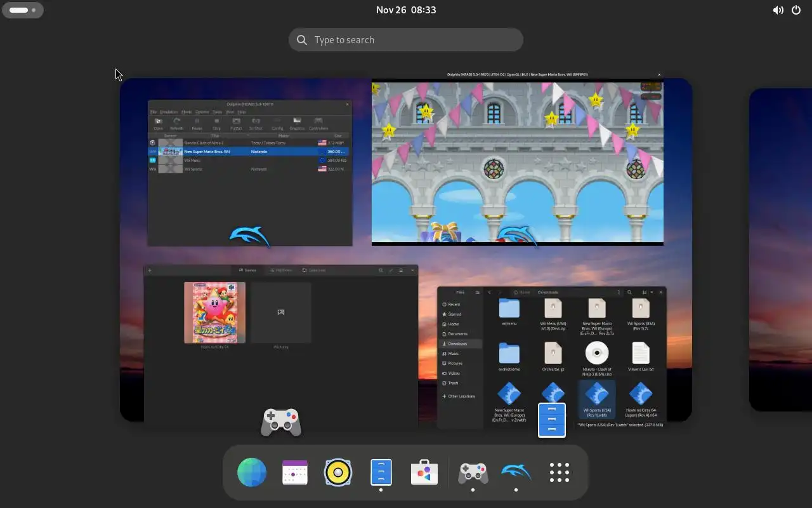This screenshot has width=812, height=508.
Task: Select the New Super Mario Bros. Wii row in Dolphin
Action: click(x=249, y=152)
